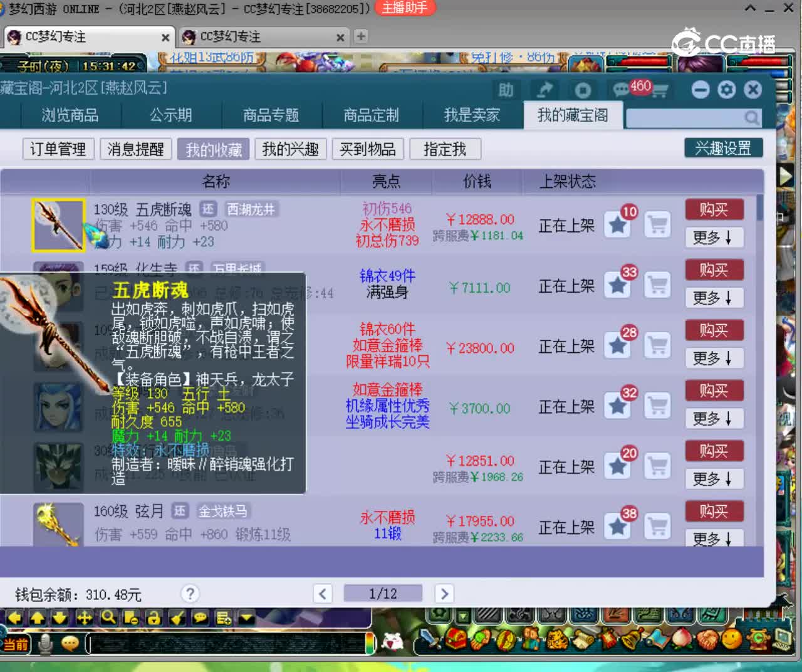Screen dimensions: 802x672
Task: Buy the 160级 弦月 weapon
Action: [714, 511]
